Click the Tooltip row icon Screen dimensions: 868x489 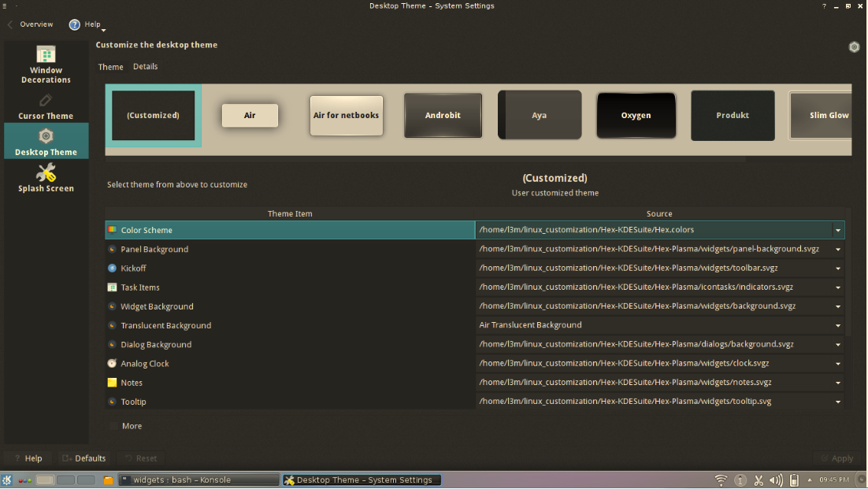113,402
